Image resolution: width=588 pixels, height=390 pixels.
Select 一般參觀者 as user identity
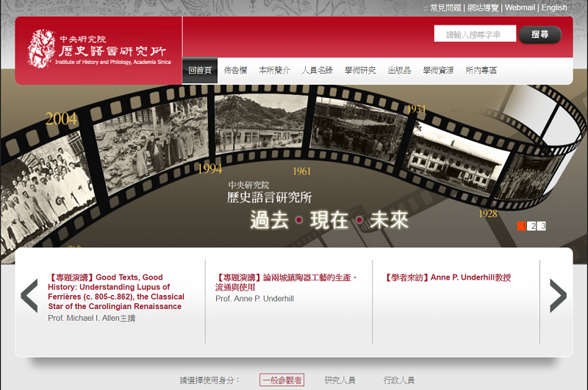pos(282,380)
